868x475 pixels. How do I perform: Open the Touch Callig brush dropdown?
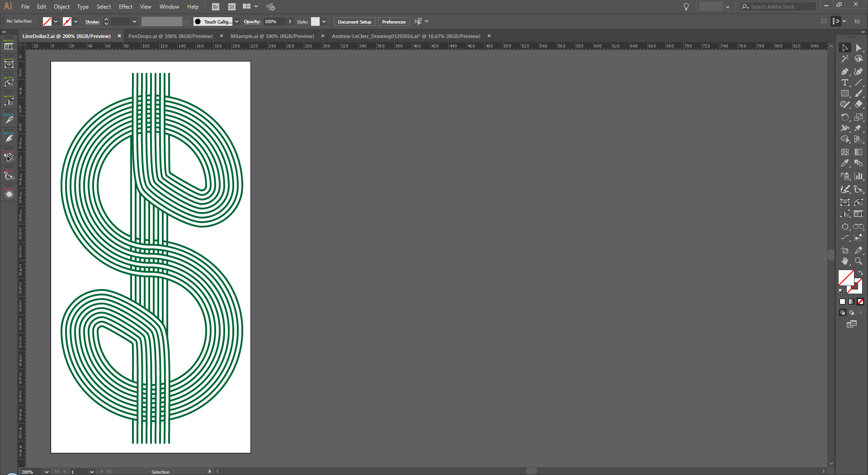coord(236,22)
